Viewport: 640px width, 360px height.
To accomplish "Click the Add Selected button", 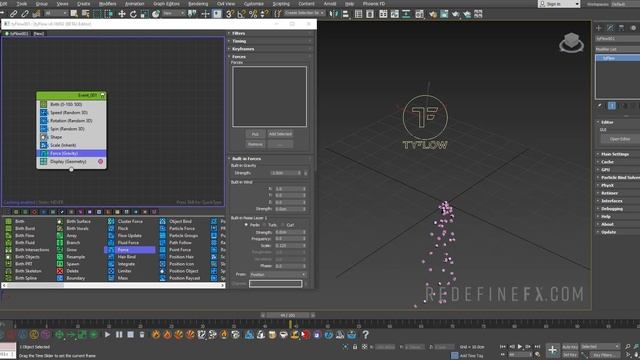I will click(x=280, y=134).
